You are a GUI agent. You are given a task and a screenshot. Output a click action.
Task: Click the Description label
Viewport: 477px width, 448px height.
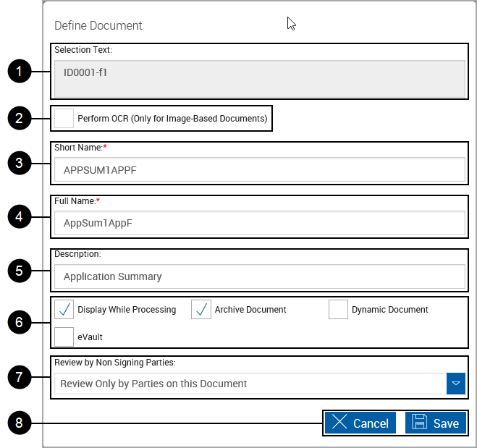77,254
